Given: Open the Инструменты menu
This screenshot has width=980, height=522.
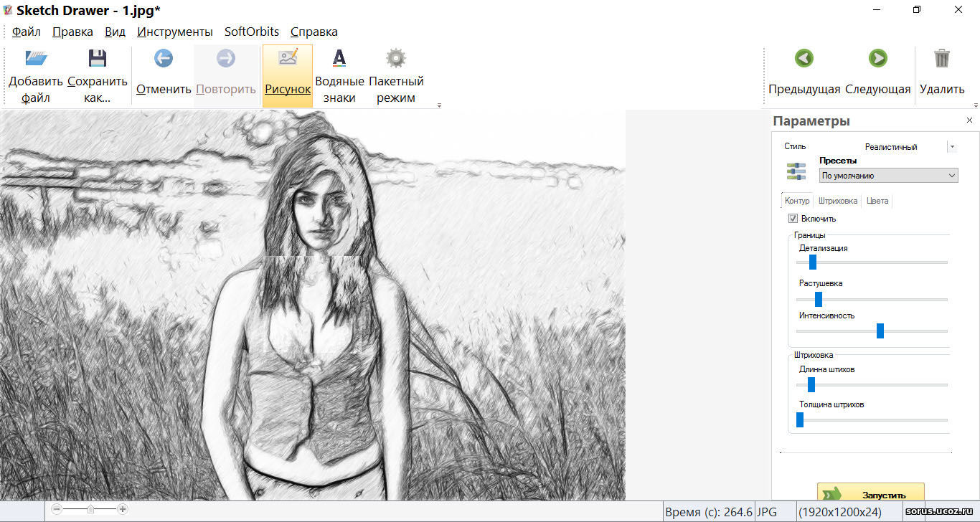Looking at the screenshot, I should click(x=175, y=32).
